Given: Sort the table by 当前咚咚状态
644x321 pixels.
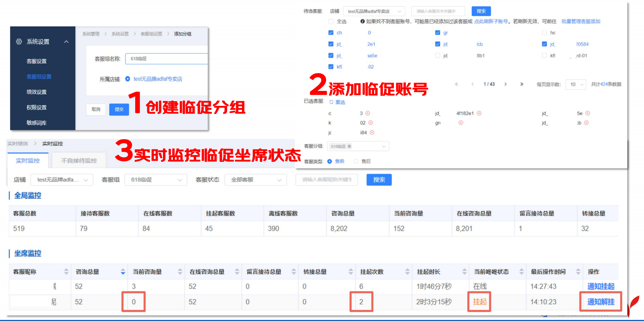Looking at the screenshot, I should click(x=521, y=272).
